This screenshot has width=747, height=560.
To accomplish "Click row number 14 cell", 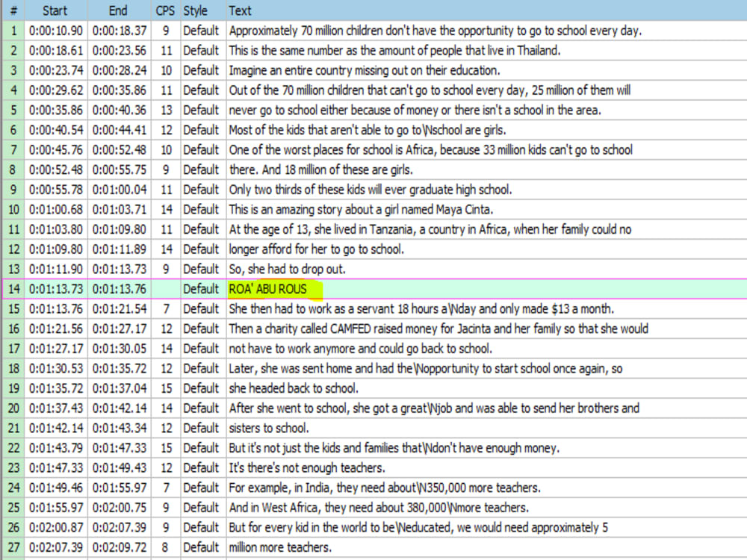I will point(13,289).
